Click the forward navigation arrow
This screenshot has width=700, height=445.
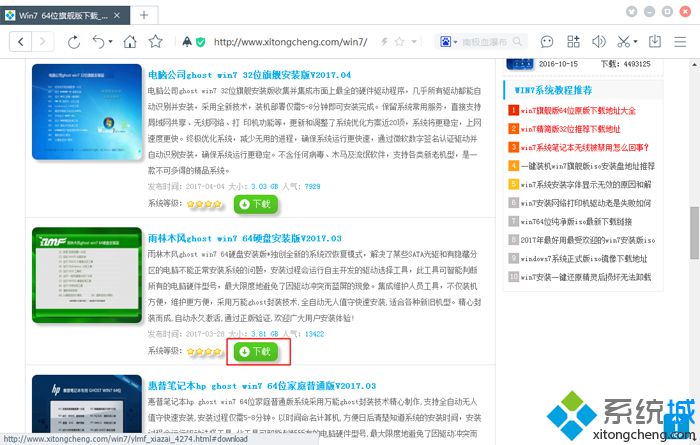click(x=42, y=42)
